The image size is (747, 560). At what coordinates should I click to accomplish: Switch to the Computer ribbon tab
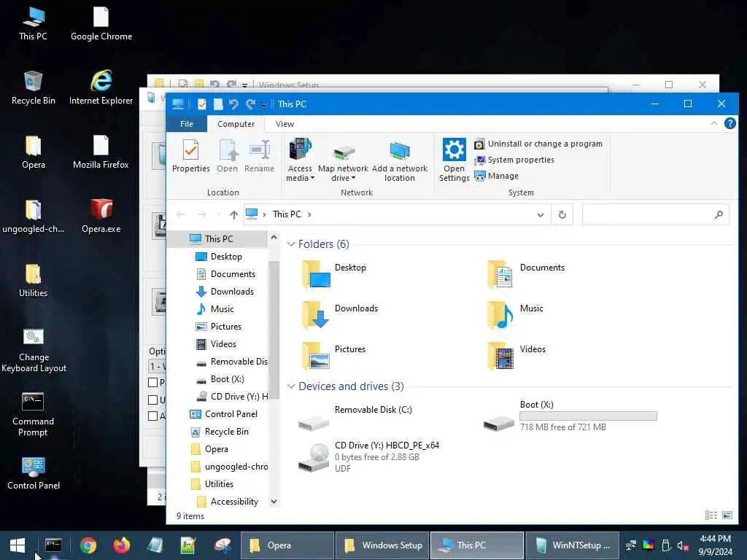[236, 124]
